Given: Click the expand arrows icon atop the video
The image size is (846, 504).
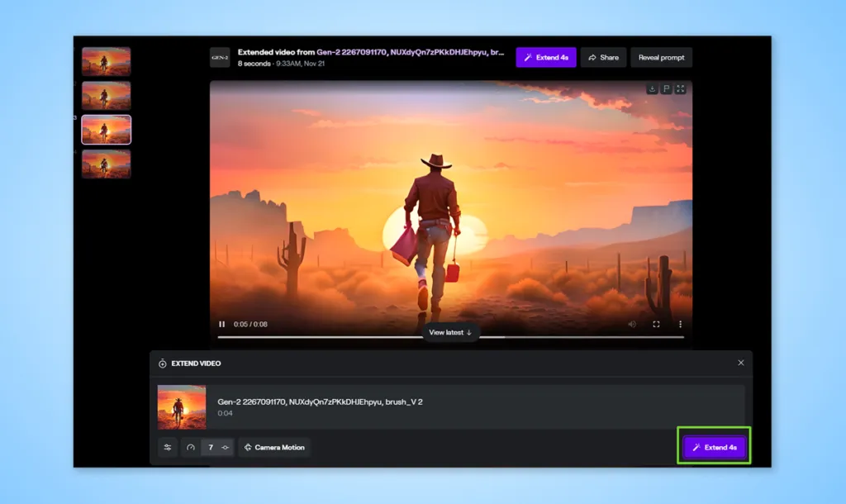Looking at the screenshot, I should click(681, 89).
